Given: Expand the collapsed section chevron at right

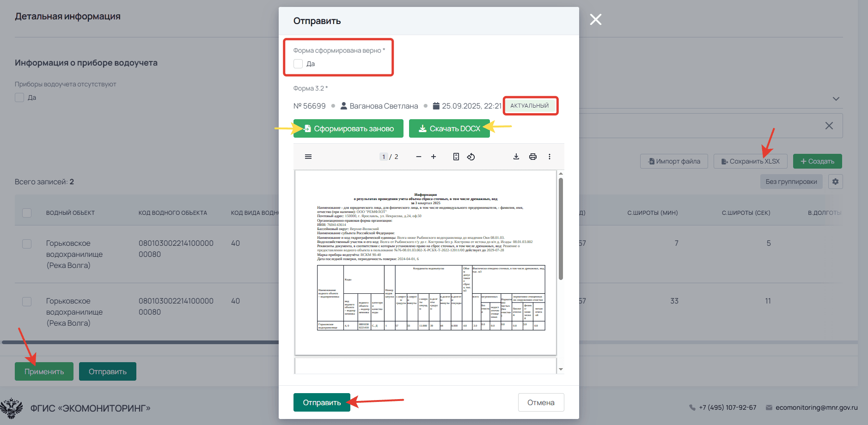Looking at the screenshot, I should click(836, 99).
